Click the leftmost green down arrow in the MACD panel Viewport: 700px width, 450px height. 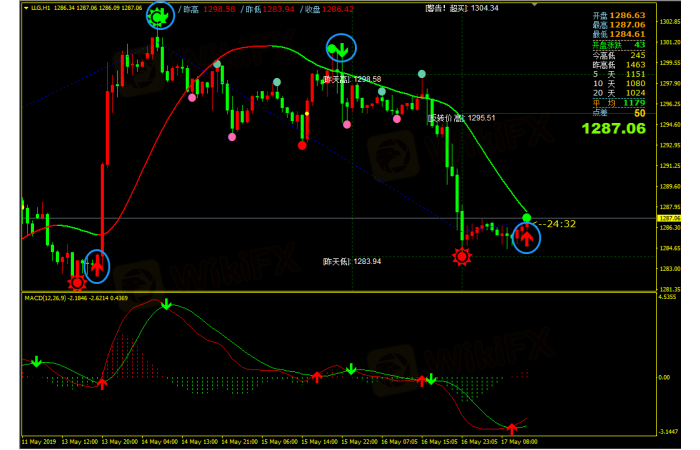[x=36, y=361]
